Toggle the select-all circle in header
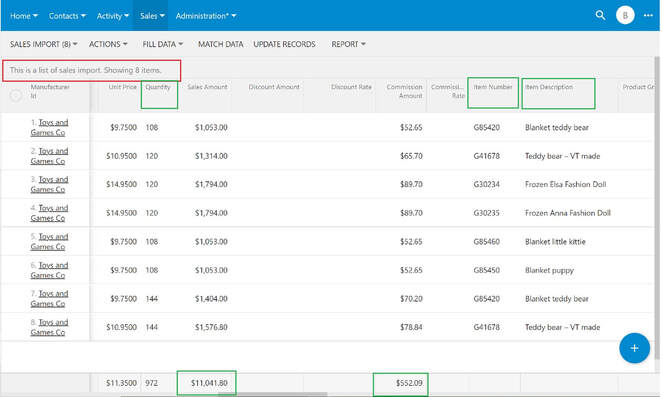The image size is (662, 397). 16,95
